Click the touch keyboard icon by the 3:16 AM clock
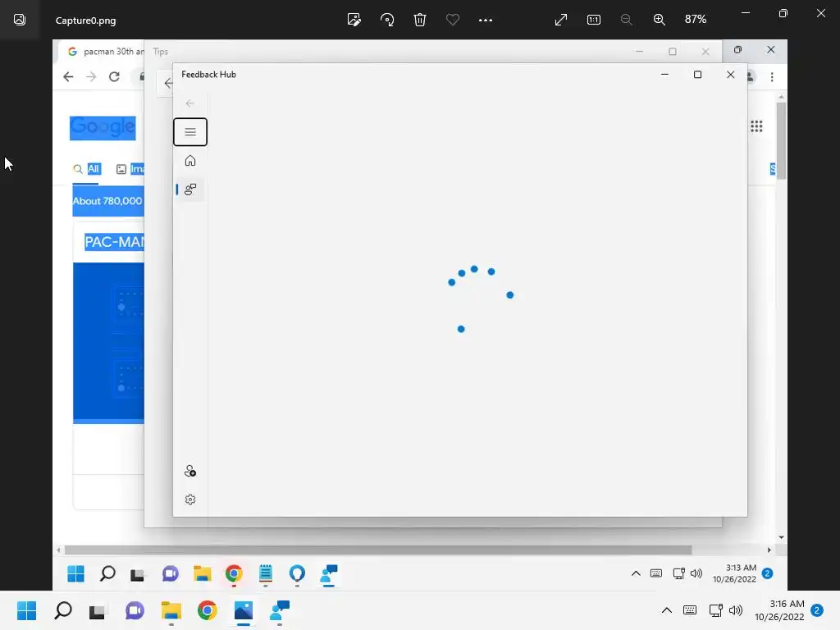 click(690, 610)
